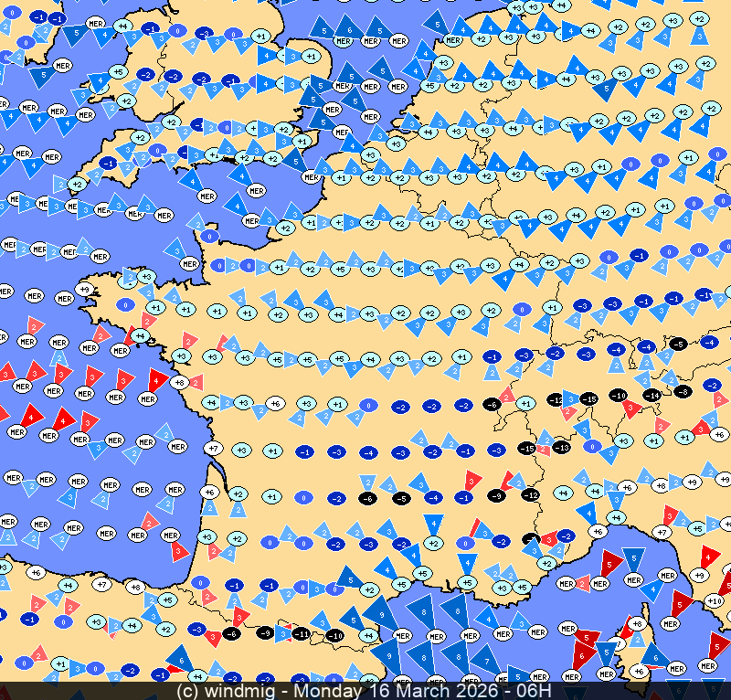
Task: Select the -15 label left of -13
Action: click(526, 448)
